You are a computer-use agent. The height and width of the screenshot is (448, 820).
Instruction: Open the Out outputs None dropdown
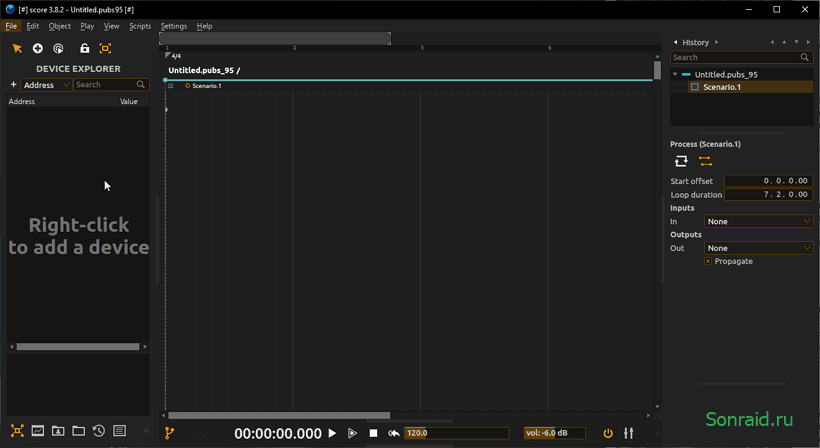point(758,248)
